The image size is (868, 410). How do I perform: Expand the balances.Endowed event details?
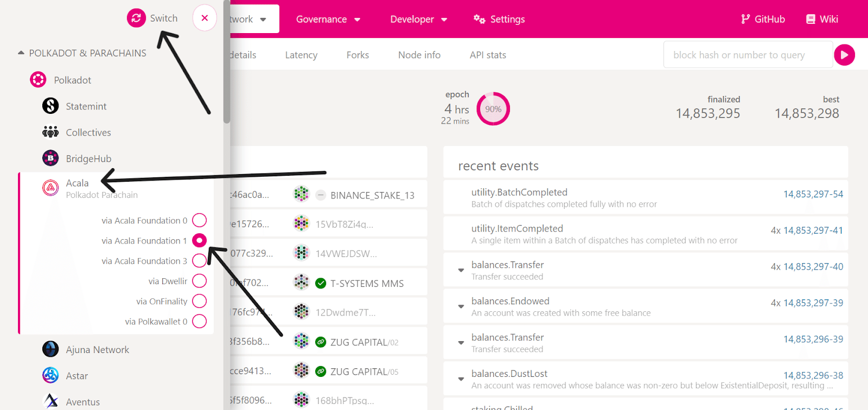tap(461, 306)
